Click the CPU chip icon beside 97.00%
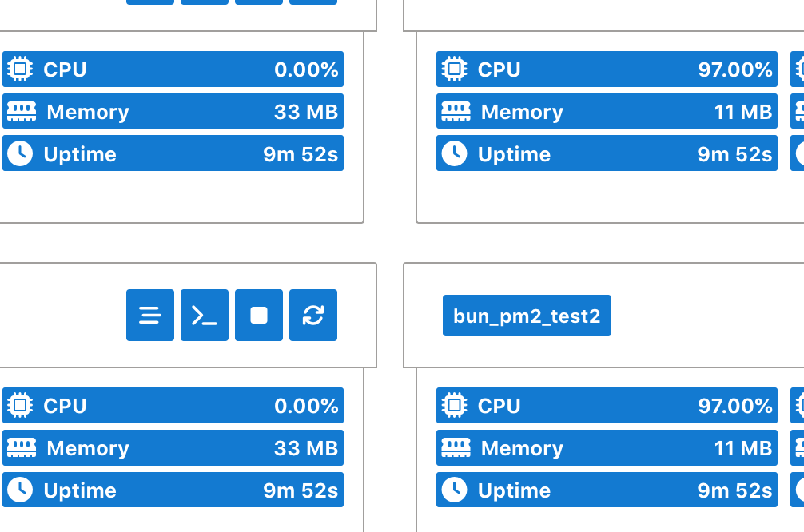Image resolution: width=804 pixels, height=532 pixels. 454,69
